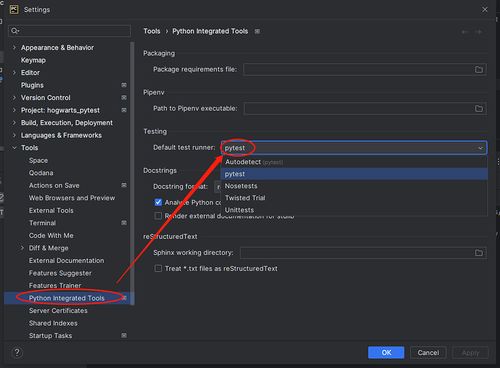Browse for package requirements file folder icon
The width and height of the screenshot is (500, 368).
[479, 69]
